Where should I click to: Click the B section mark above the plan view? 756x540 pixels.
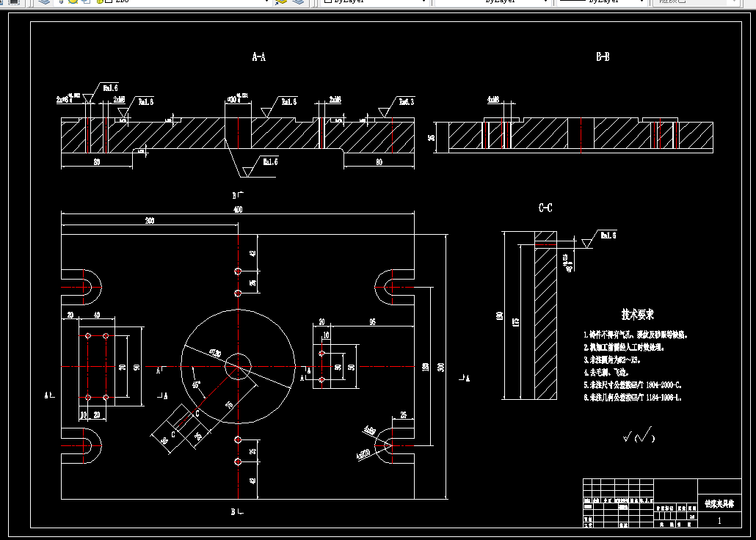pos(238,195)
